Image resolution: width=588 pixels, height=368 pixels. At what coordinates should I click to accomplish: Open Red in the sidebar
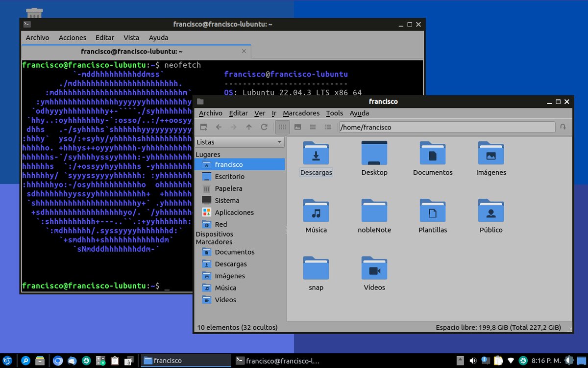[240, 224]
